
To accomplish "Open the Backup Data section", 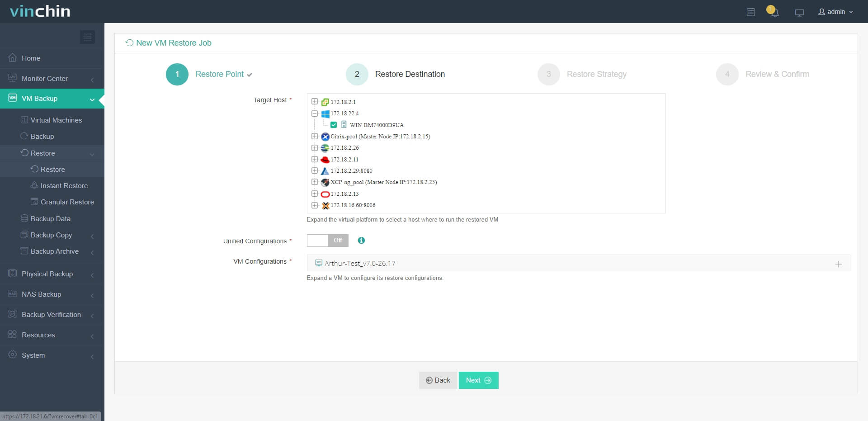I will (50, 218).
